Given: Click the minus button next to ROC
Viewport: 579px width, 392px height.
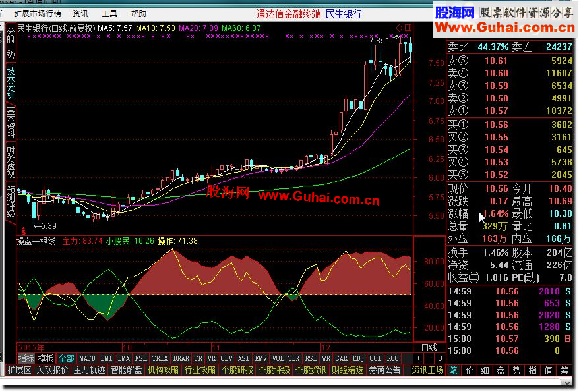Looking at the screenshot, I should (x=429, y=358).
